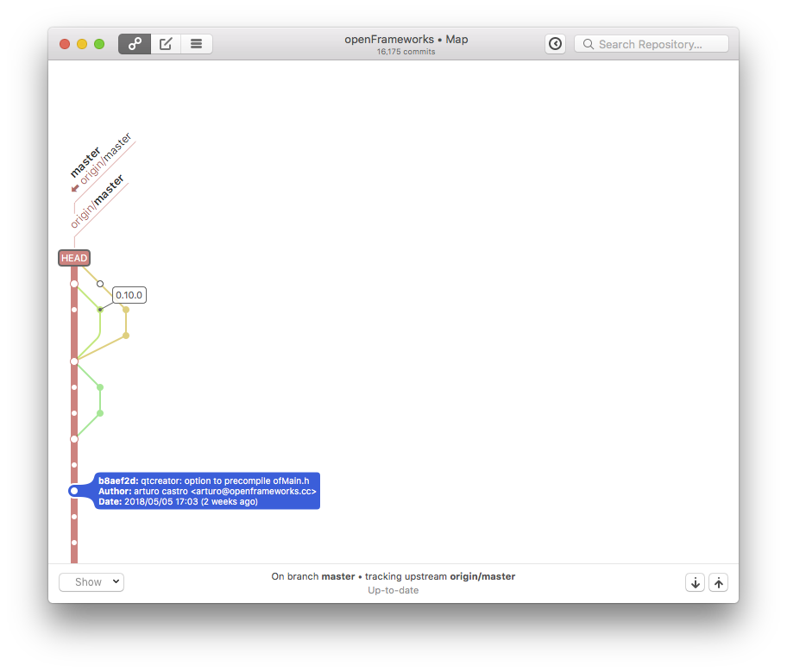
Task: Open the history clock icon
Action: 555,44
